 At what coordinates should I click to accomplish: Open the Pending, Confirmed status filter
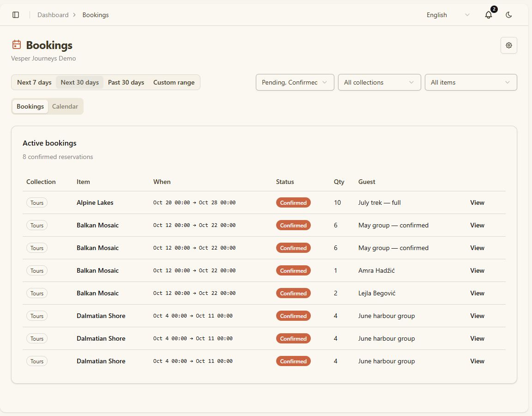click(295, 82)
